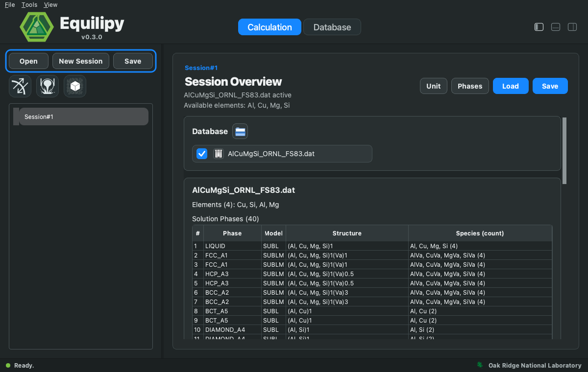Uncheck the AlCuMgSi_ORNL_FS83.dat database checkbox

click(202, 154)
